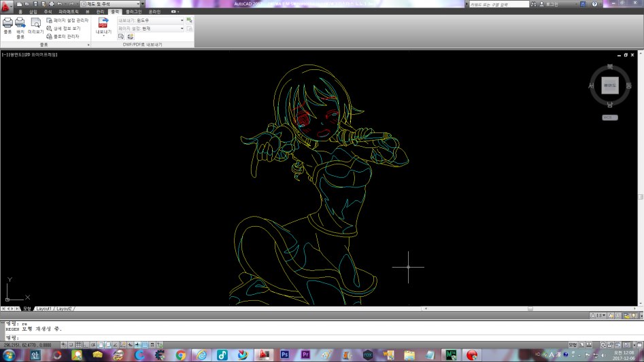Click the Redo arrow icon
The height and width of the screenshot is (362, 644).
coord(71,3)
